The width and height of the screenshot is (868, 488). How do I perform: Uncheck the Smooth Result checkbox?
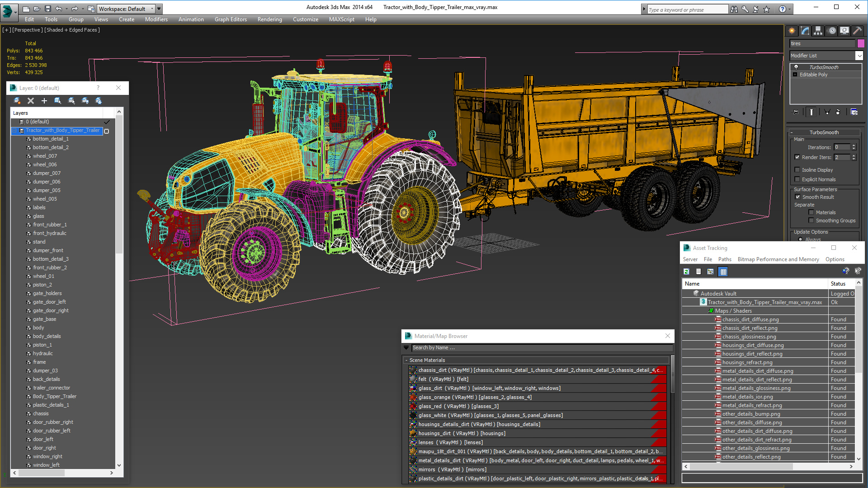pyautogui.click(x=797, y=197)
